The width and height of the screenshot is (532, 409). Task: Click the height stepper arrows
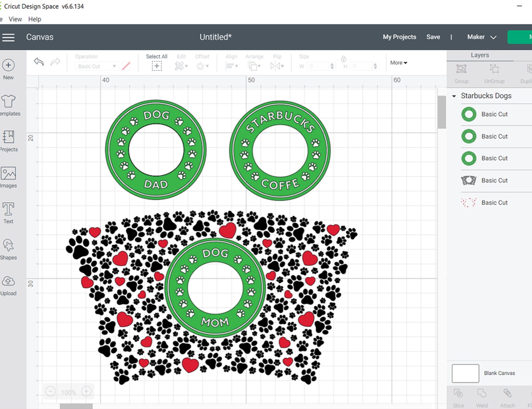375,66
